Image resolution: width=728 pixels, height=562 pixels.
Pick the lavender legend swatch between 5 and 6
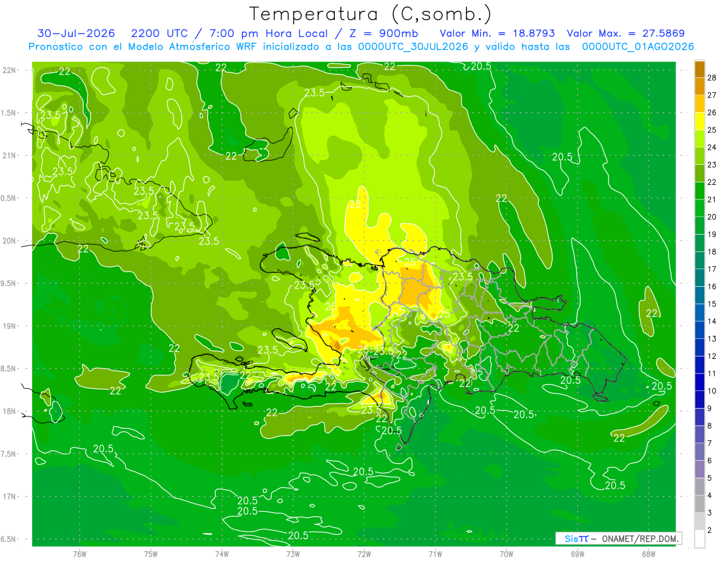699,469
